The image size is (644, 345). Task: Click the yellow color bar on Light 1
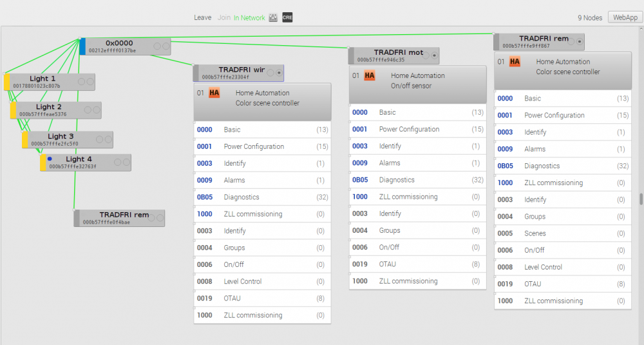(7, 82)
